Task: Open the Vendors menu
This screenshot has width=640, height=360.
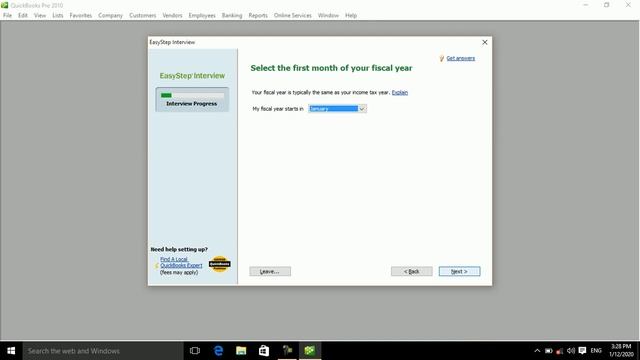Action: [172, 16]
